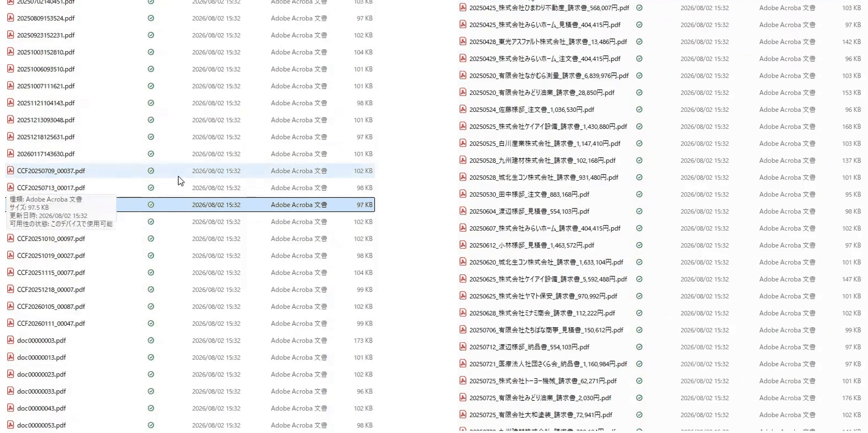Select file CCF20250713_00017.pdf
Image resolution: width=868 pixels, height=433 pixels.
[51, 188]
